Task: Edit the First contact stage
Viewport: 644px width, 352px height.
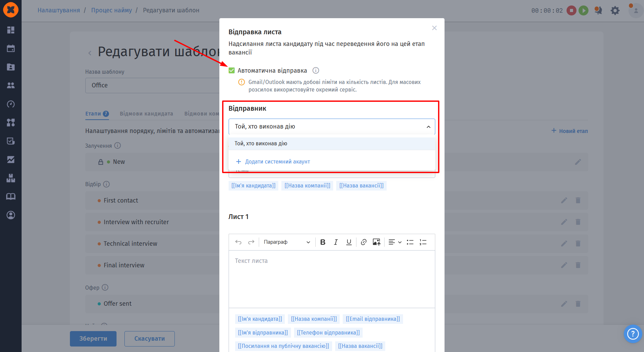Action: pyautogui.click(x=564, y=201)
